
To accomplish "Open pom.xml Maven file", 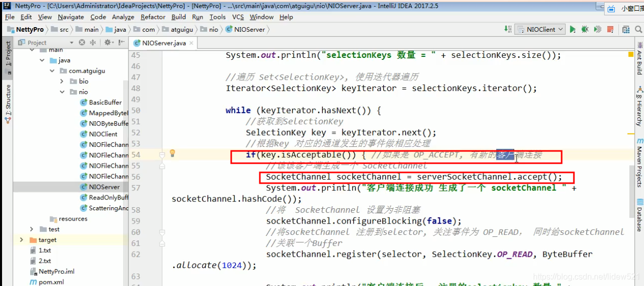I will point(47,282).
